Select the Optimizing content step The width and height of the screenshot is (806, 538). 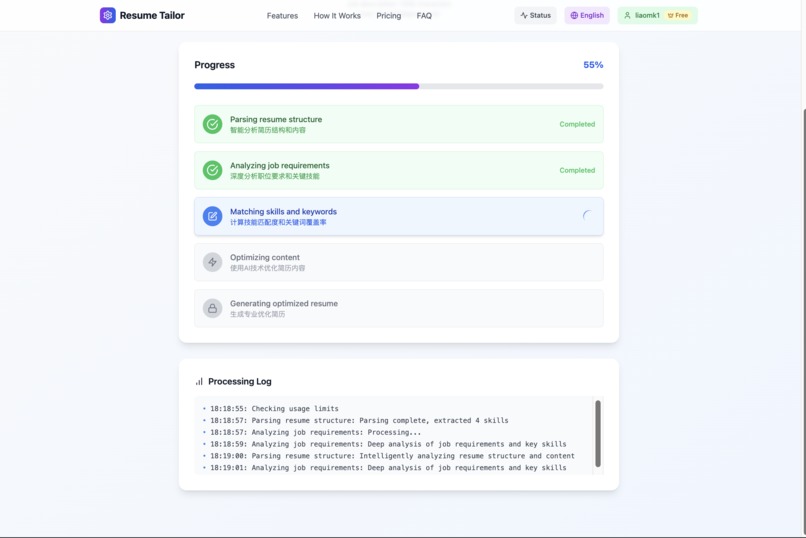[x=398, y=262]
